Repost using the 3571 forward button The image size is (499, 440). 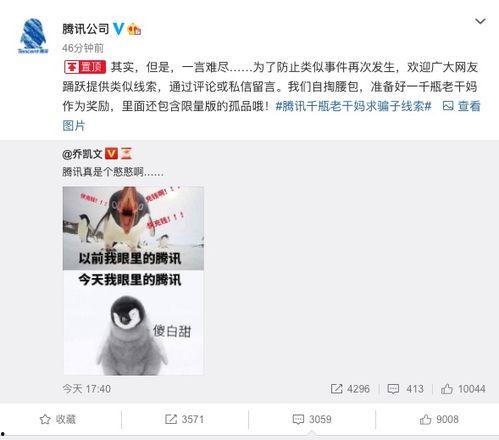tap(184, 419)
